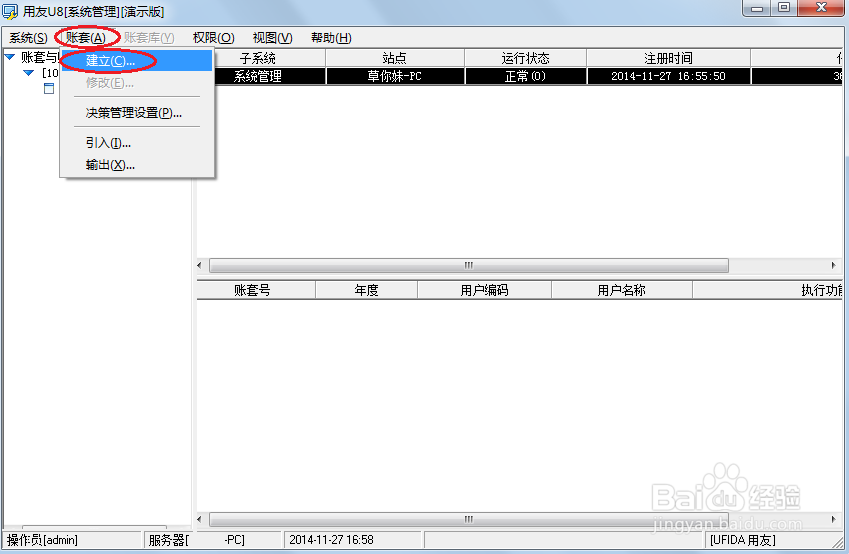Select 决策管理设置(P)... menu entry

[136, 113]
